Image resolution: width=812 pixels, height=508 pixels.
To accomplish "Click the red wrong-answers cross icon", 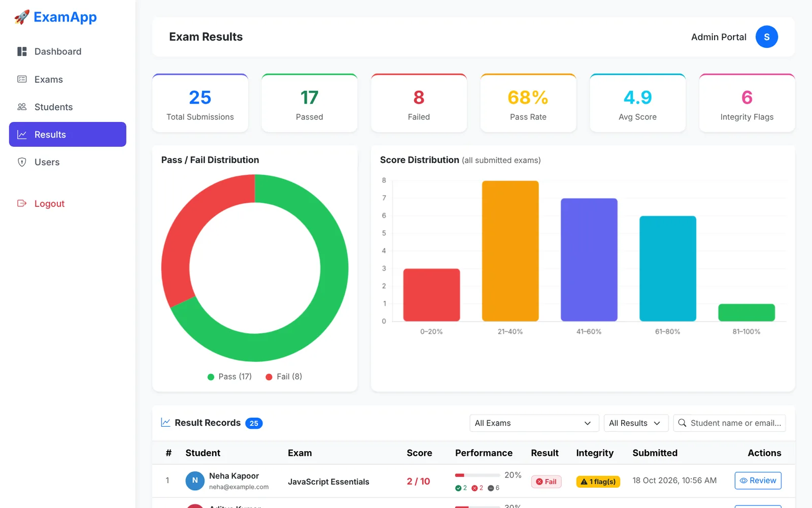I will click(475, 488).
